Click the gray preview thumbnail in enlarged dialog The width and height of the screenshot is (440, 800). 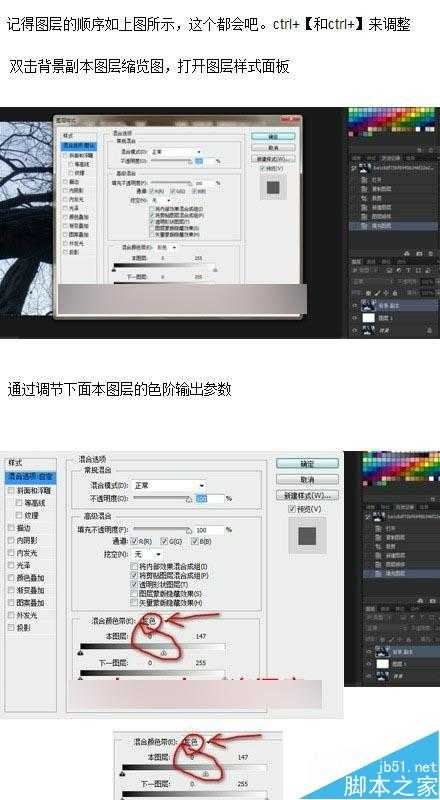click(x=307, y=536)
